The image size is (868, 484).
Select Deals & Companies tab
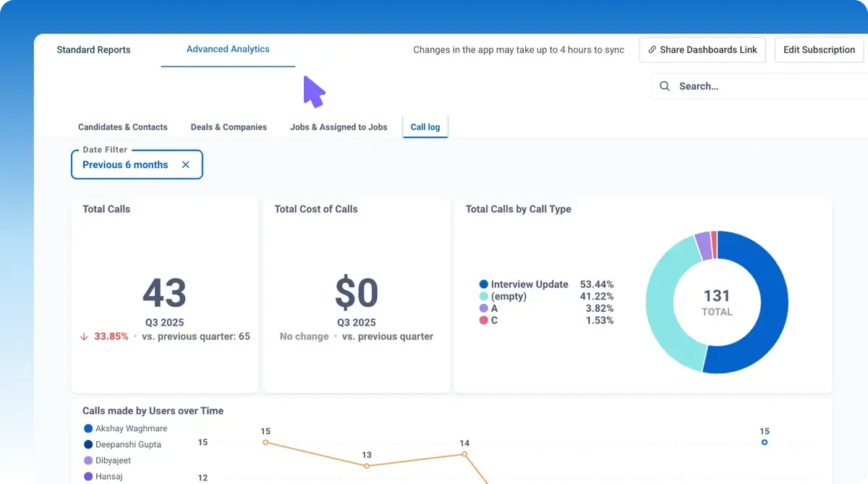coord(229,127)
